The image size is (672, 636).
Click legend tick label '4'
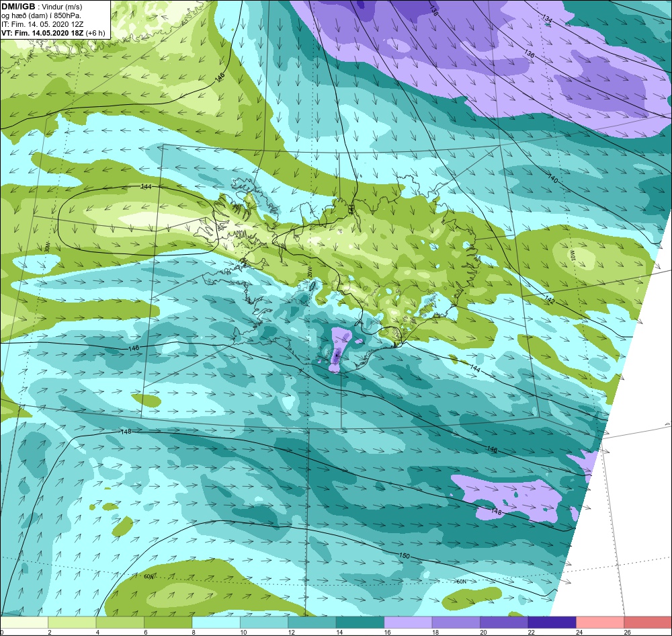(x=97, y=632)
